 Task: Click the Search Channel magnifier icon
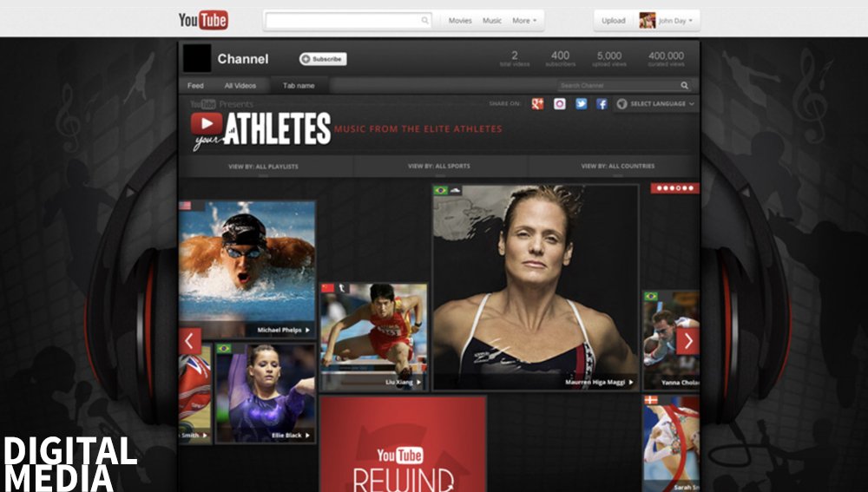tap(685, 85)
